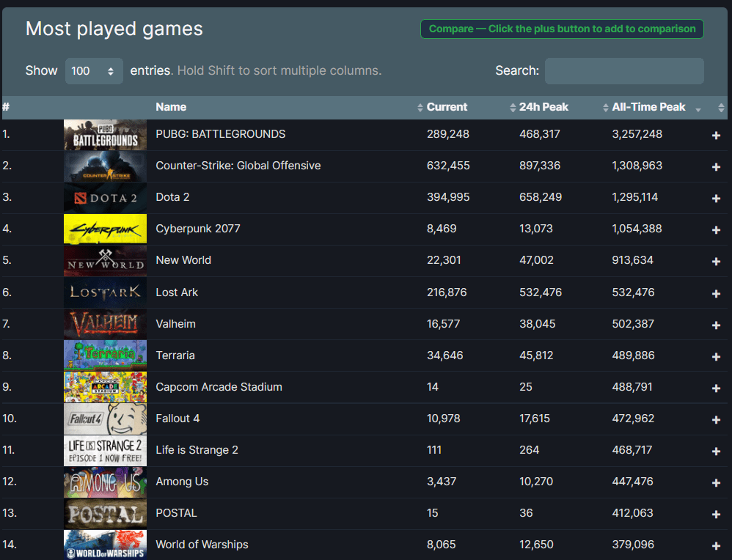Image resolution: width=732 pixels, height=560 pixels.
Task: Click plus icon in Fallout 4 row
Action: pos(716,419)
